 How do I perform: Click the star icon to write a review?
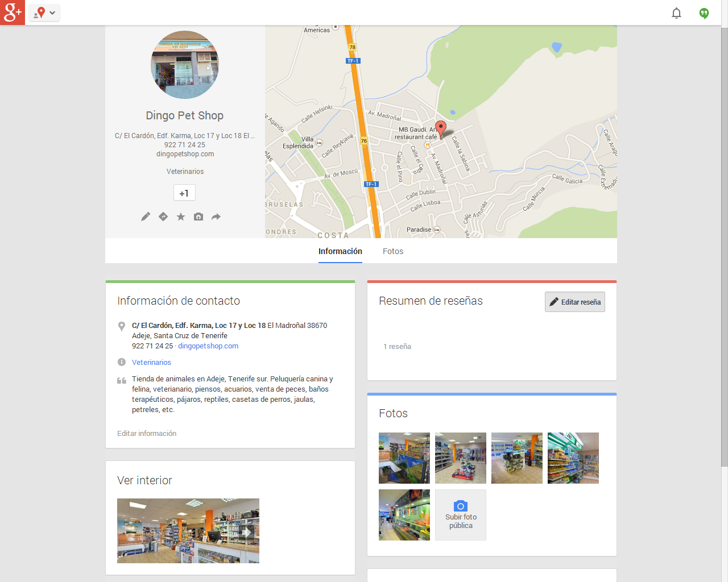pyautogui.click(x=181, y=217)
